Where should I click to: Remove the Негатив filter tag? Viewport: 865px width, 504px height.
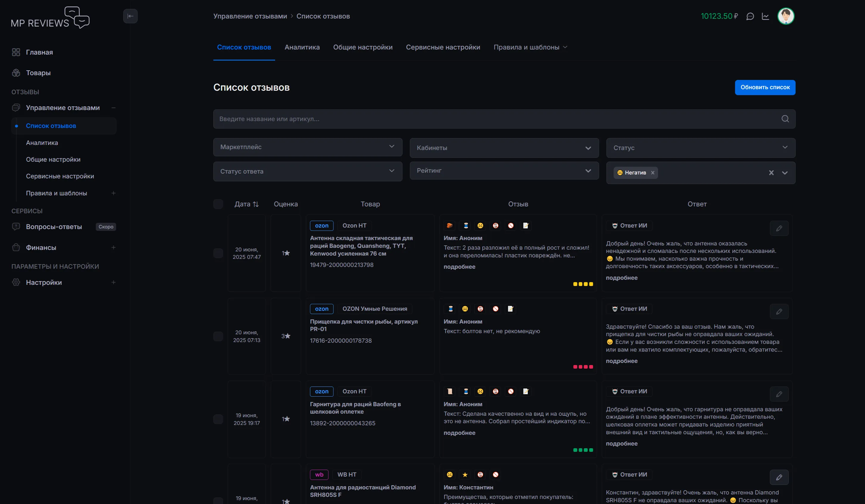point(653,173)
